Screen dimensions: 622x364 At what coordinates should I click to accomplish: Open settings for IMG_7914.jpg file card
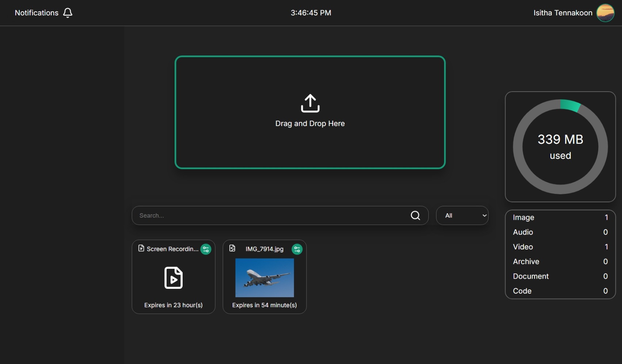pyautogui.click(x=297, y=249)
